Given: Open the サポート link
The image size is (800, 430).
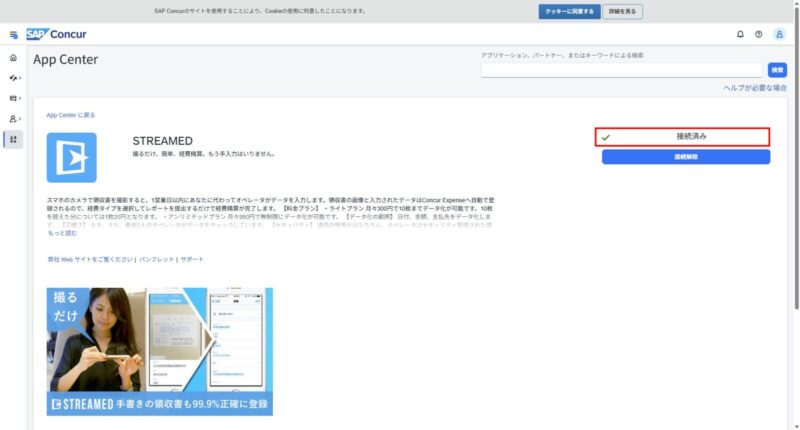Looking at the screenshot, I should pyautogui.click(x=192, y=260).
